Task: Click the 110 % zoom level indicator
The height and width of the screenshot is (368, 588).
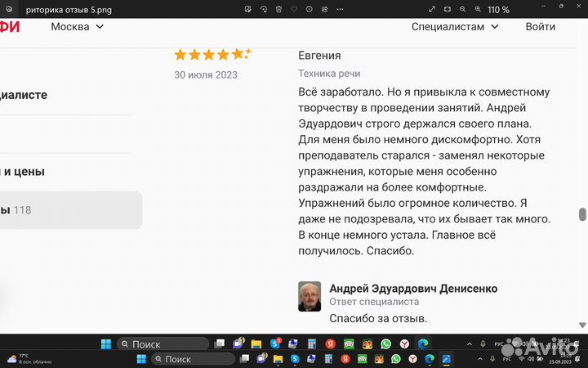Action: (498, 10)
